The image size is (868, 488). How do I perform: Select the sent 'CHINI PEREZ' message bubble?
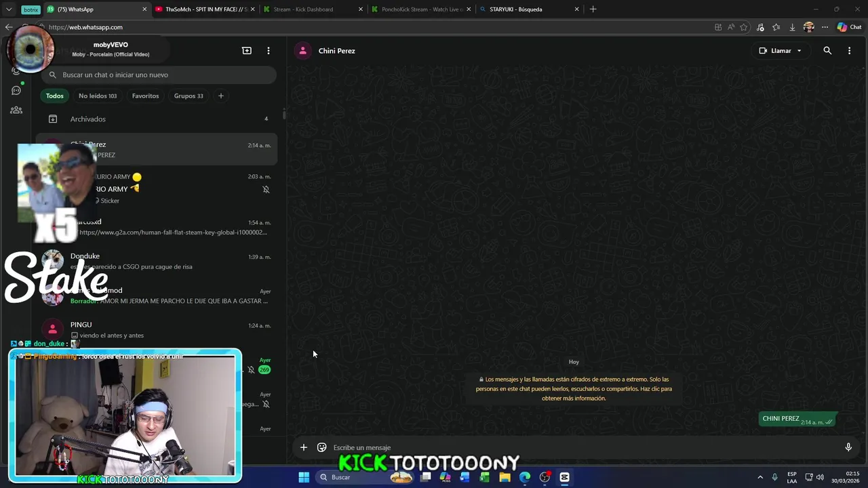click(x=798, y=419)
